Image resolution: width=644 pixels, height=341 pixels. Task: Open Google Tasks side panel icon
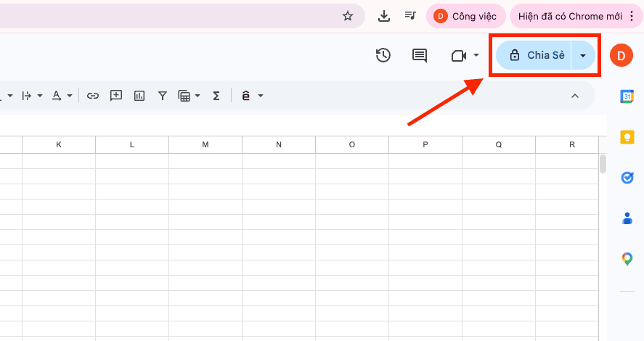tap(627, 178)
